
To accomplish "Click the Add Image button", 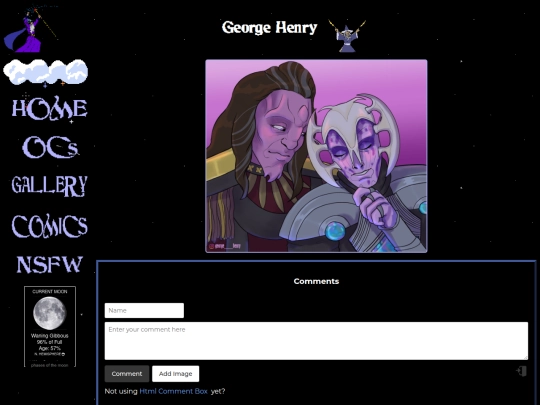I will point(176,374).
